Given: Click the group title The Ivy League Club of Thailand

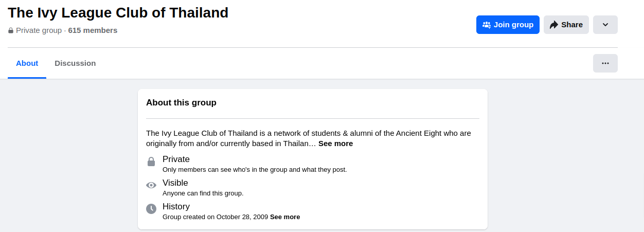Looking at the screenshot, I should pos(118,12).
